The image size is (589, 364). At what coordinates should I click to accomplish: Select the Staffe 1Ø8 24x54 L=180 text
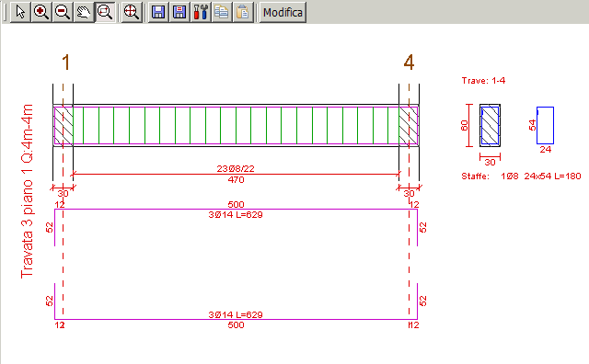(x=522, y=176)
